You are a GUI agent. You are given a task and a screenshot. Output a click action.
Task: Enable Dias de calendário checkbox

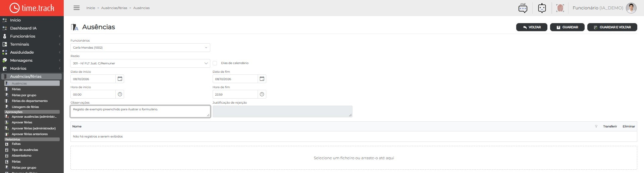click(x=215, y=63)
